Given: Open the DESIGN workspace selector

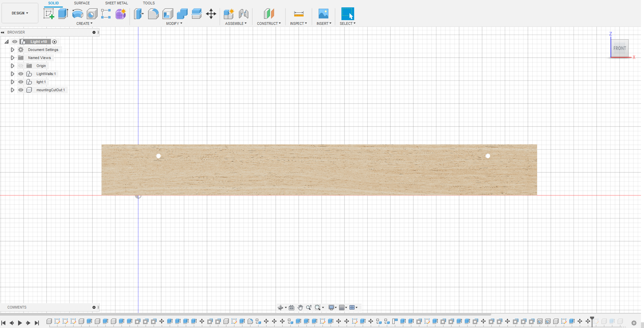Looking at the screenshot, I should coord(19,13).
